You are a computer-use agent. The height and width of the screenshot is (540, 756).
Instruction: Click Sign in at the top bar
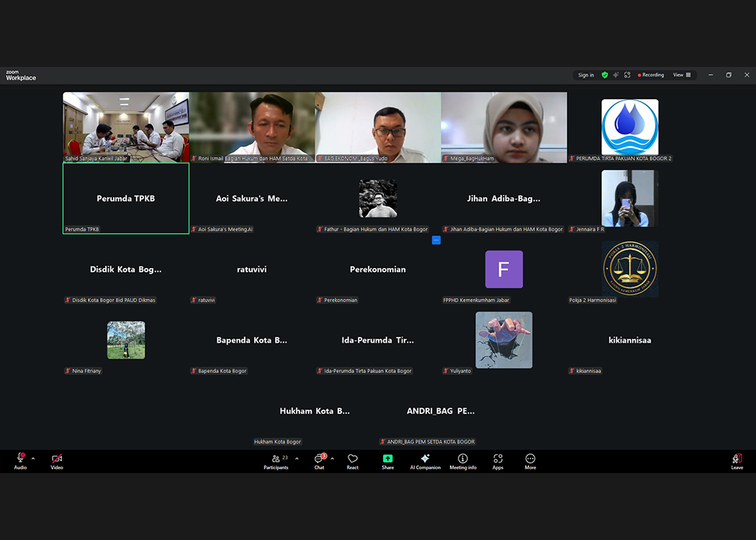click(x=586, y=75)
